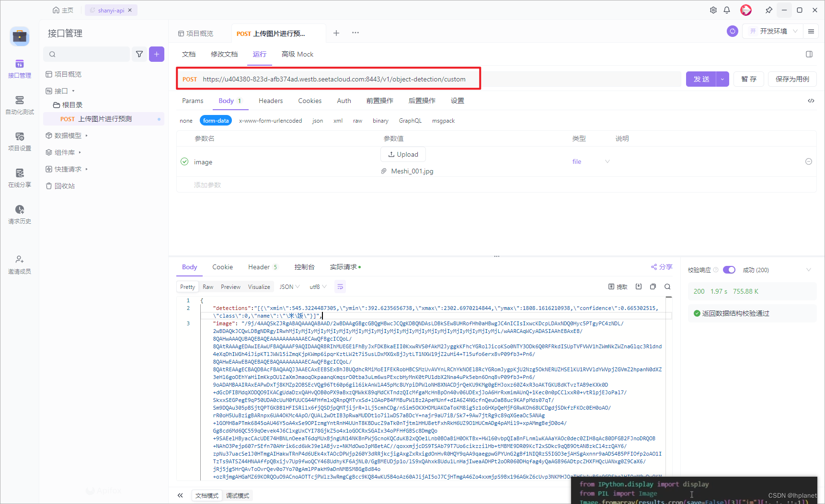Click the 暂存 button
The width and height of the screenshot is (825, 504).
[749, 79]
